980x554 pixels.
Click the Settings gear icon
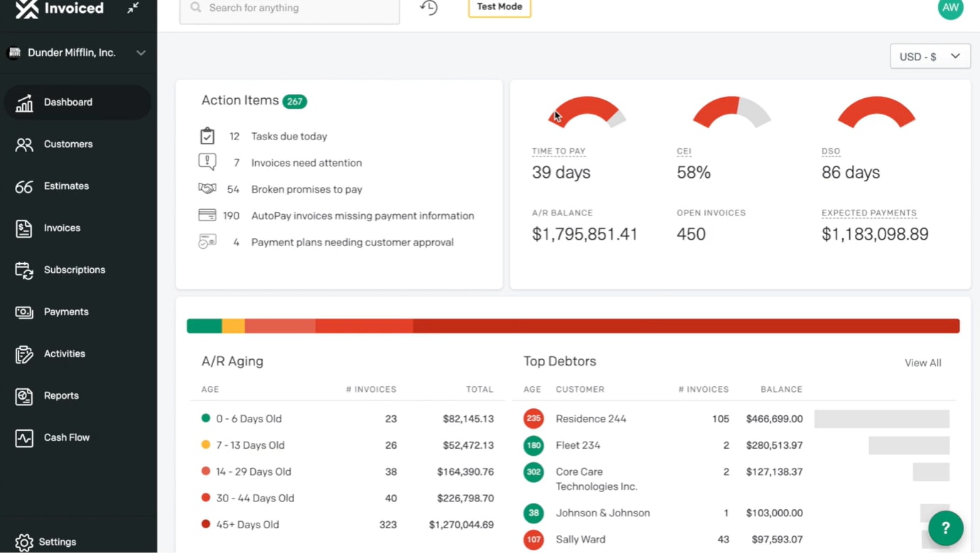pyautogui.click(x=24, y=542)
